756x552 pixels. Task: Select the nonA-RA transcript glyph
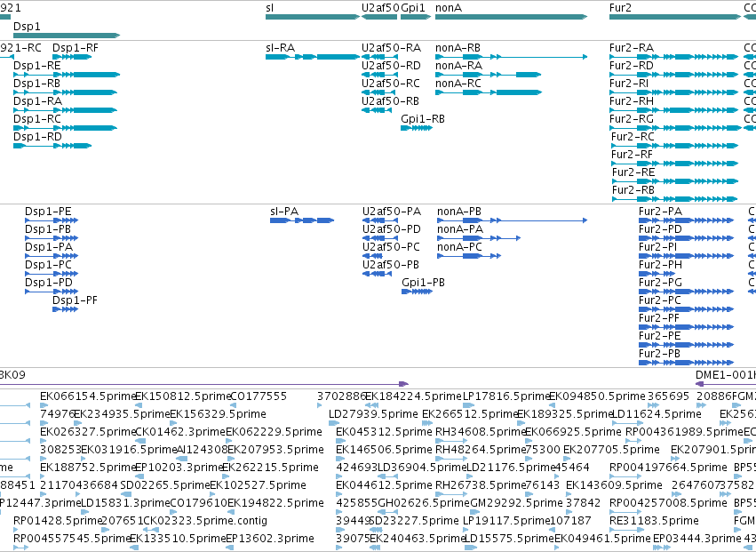(x=488, y=75)
